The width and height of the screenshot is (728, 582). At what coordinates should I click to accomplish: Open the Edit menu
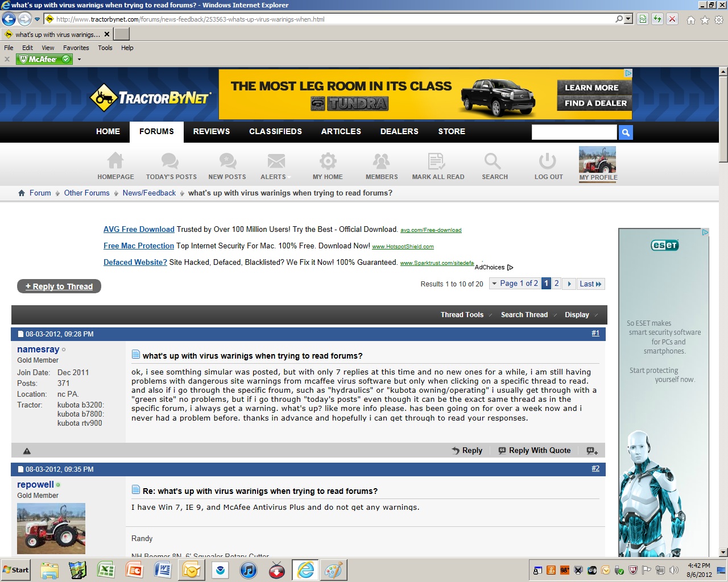[27, 48]
